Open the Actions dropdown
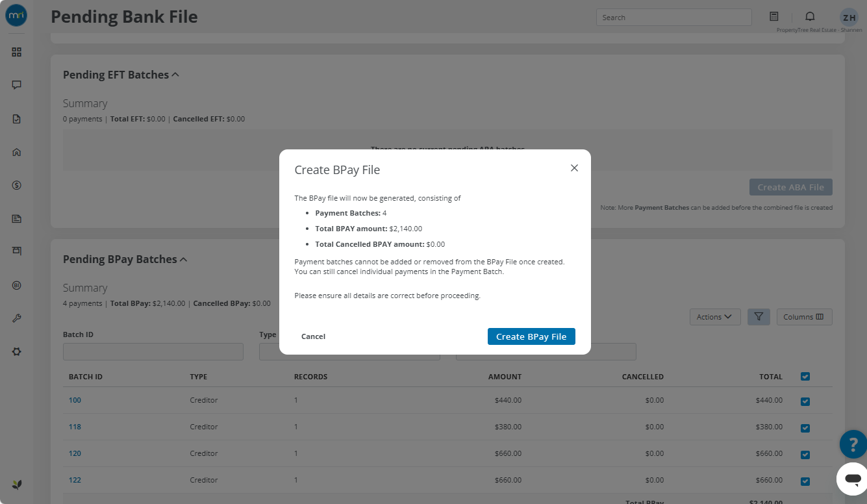This screenshot has width=867, height=504. [714, 317]
